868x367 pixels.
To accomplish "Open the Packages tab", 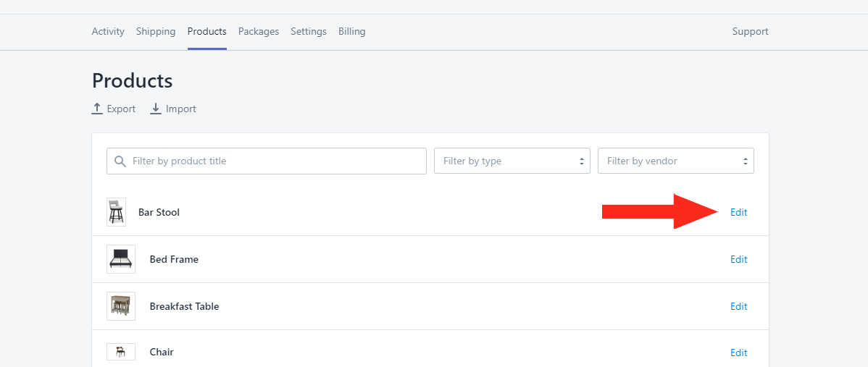I will pyautogui.click(x=259, y=32).
